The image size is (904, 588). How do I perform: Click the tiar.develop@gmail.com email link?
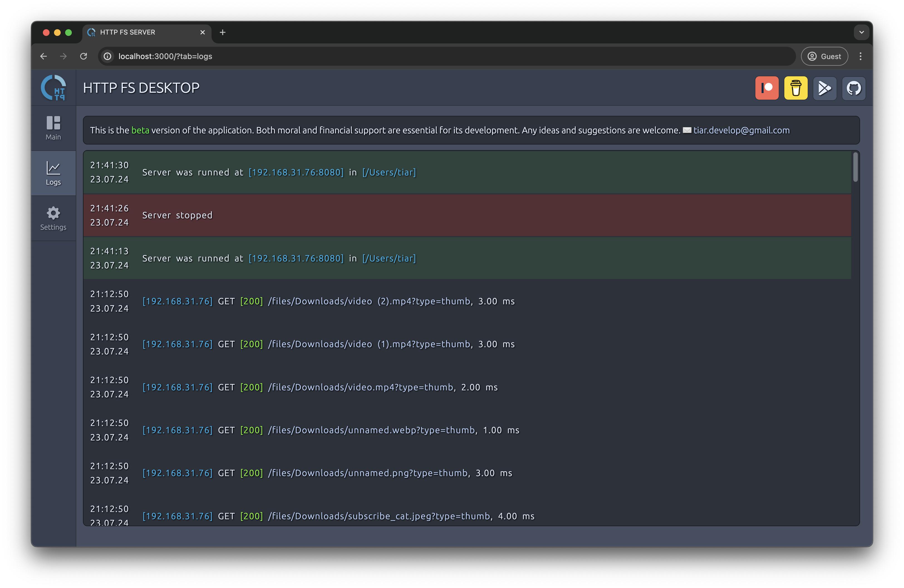tap(741, 130)
